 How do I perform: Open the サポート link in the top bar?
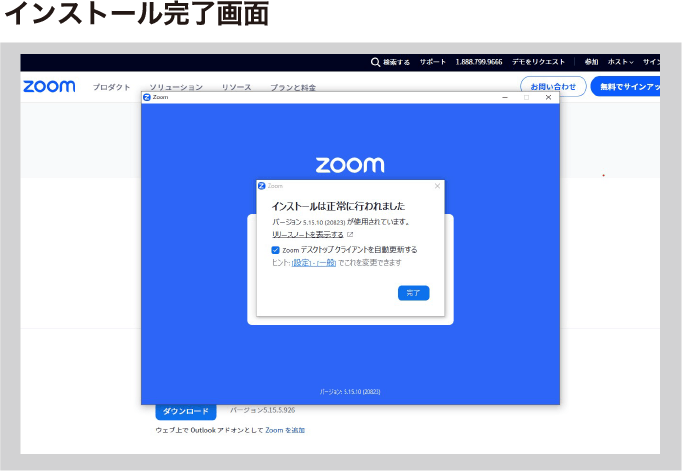point(433,62)
